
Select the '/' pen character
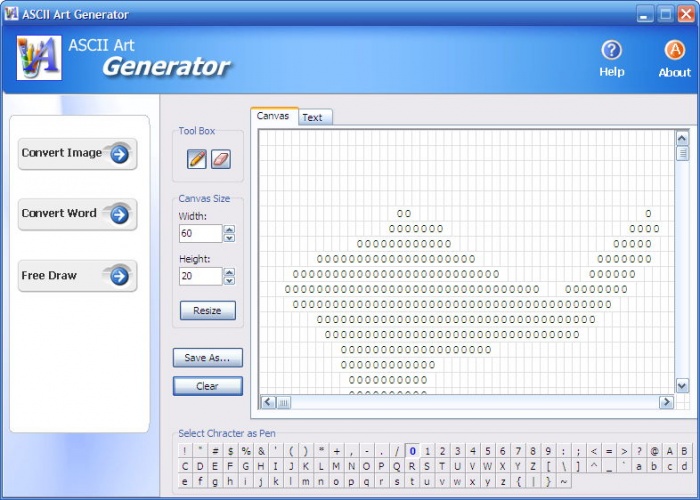tap(396, 451)
